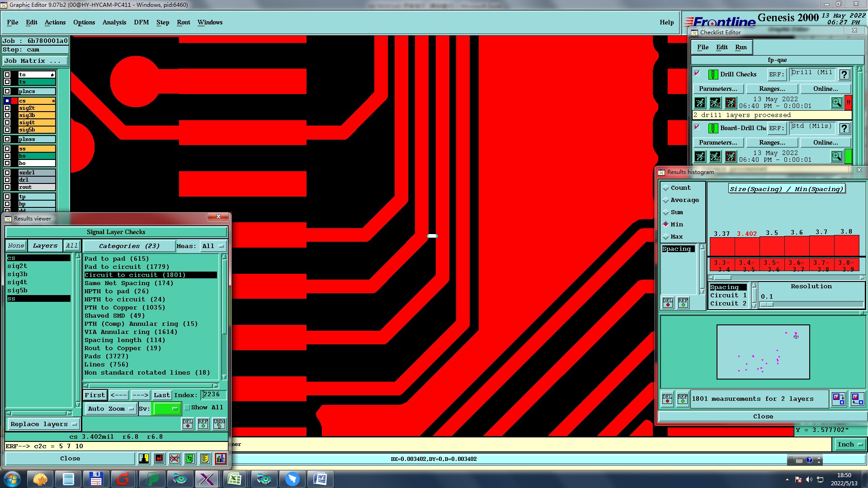868x488 pixels.
Task: Run Drill Checks with first runner icon
Action: pos(700,103)
